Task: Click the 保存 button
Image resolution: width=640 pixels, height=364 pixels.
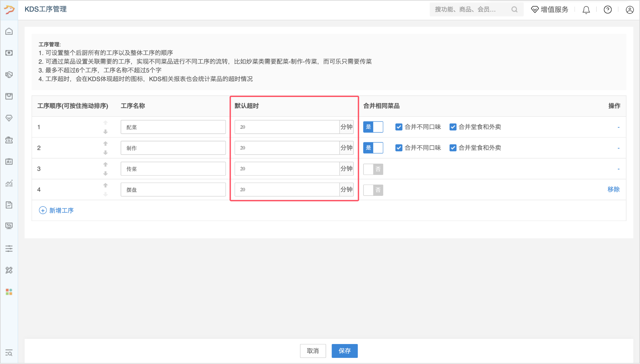Action: (x=344, y=351)
